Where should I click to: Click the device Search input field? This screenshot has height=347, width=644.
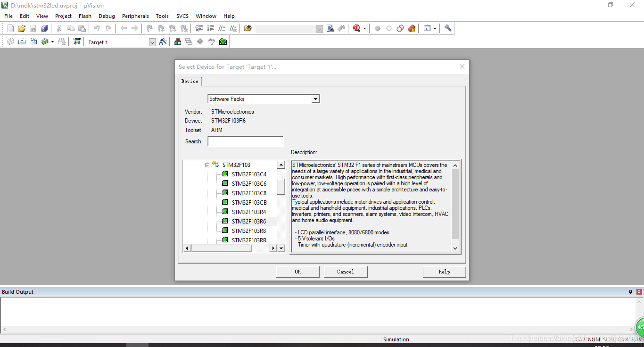(x=246, y=141)
